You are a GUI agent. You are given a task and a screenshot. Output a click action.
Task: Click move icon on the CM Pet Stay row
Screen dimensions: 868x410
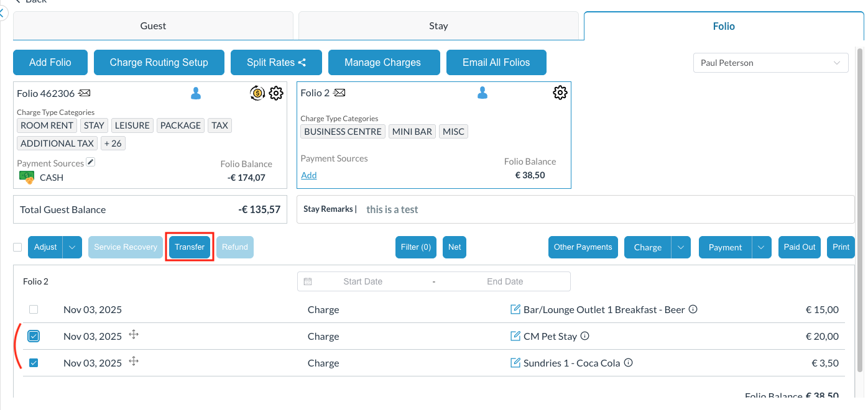pyautogui.click(x=134, y=335)
